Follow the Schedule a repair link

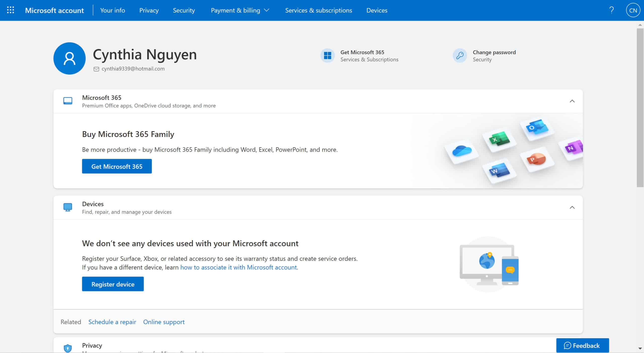112,322
